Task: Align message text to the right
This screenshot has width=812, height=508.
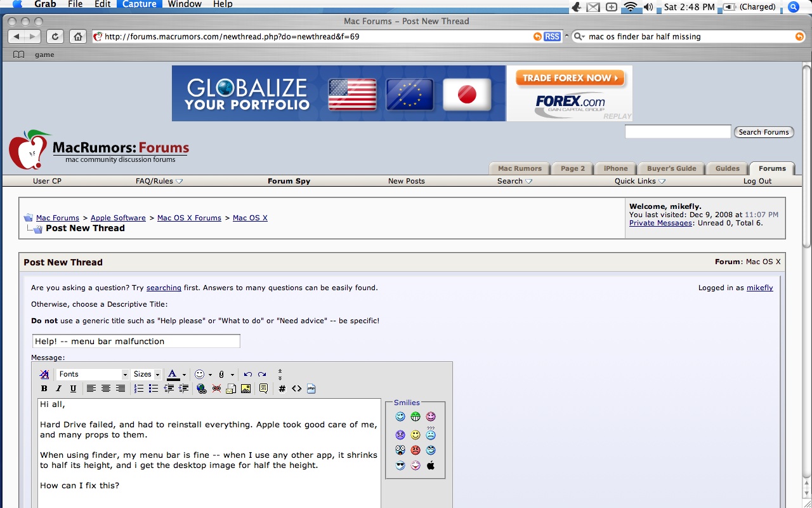Action: (x=121, y=389)
